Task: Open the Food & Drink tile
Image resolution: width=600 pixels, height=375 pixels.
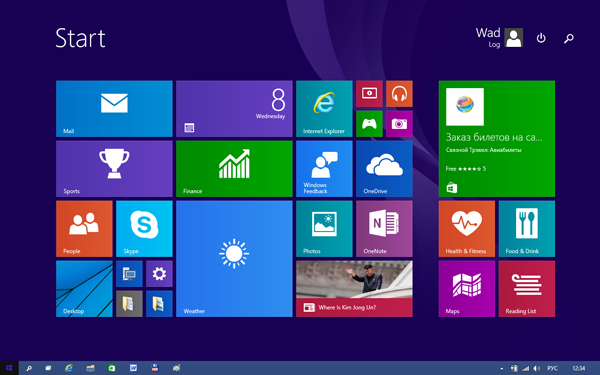Action: [527, 229]
